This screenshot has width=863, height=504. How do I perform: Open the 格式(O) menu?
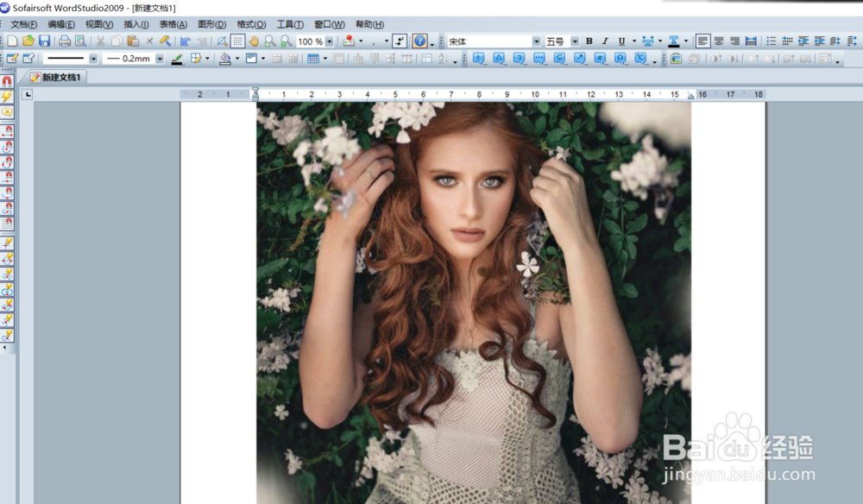251,24
